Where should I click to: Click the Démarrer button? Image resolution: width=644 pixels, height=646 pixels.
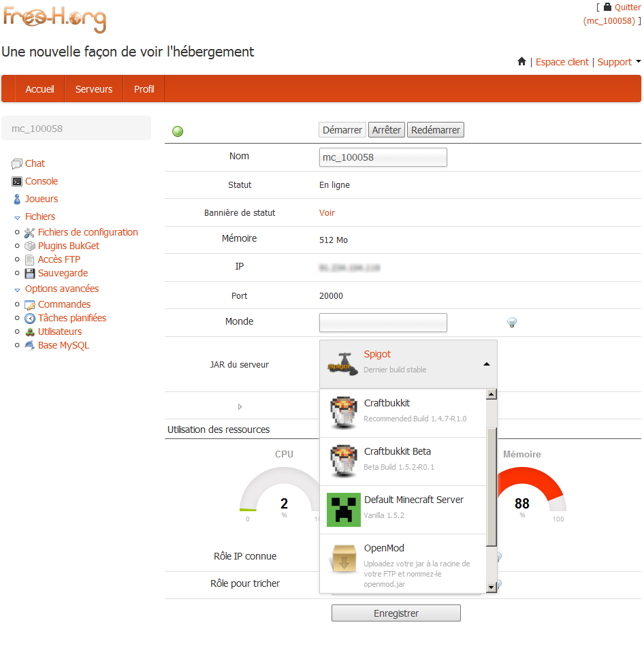(x=342, y=130)
